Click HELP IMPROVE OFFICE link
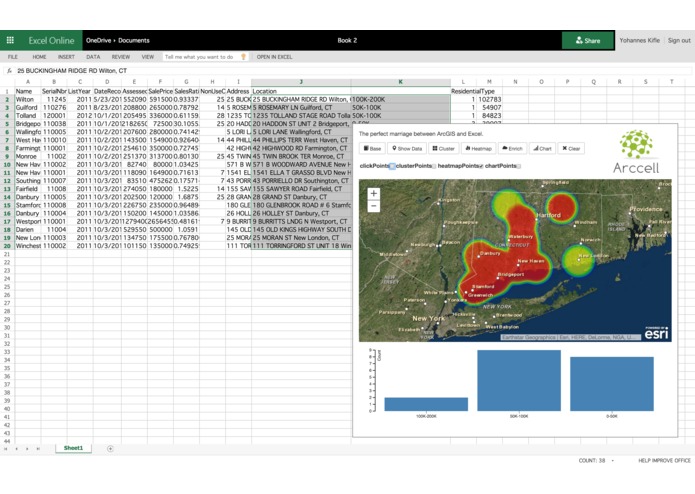This screenshot has width=695, height=494. pos(664,461)
